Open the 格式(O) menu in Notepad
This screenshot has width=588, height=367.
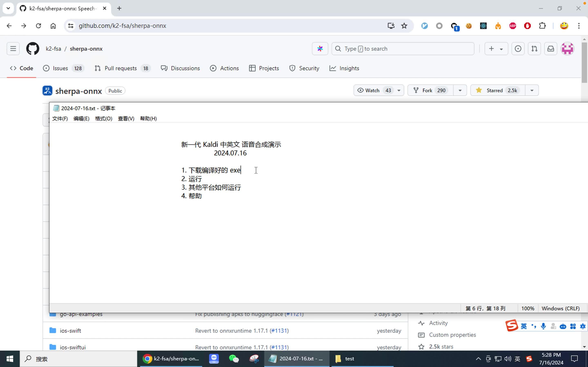point(103,118)
